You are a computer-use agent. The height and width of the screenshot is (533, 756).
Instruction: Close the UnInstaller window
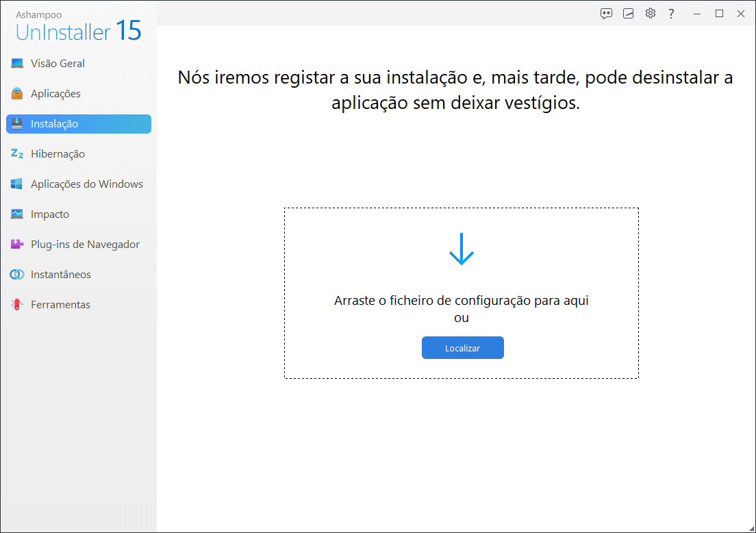741,14
